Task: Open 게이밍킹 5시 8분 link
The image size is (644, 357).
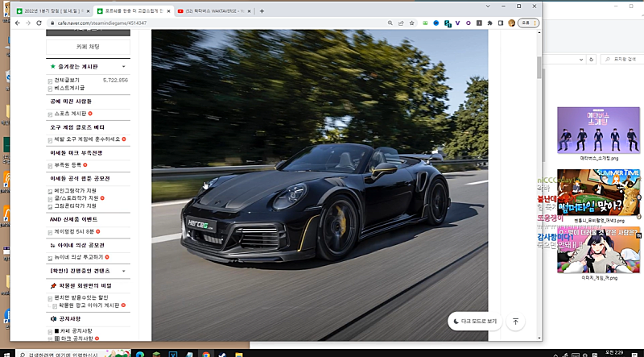Action: pos(74,232)
